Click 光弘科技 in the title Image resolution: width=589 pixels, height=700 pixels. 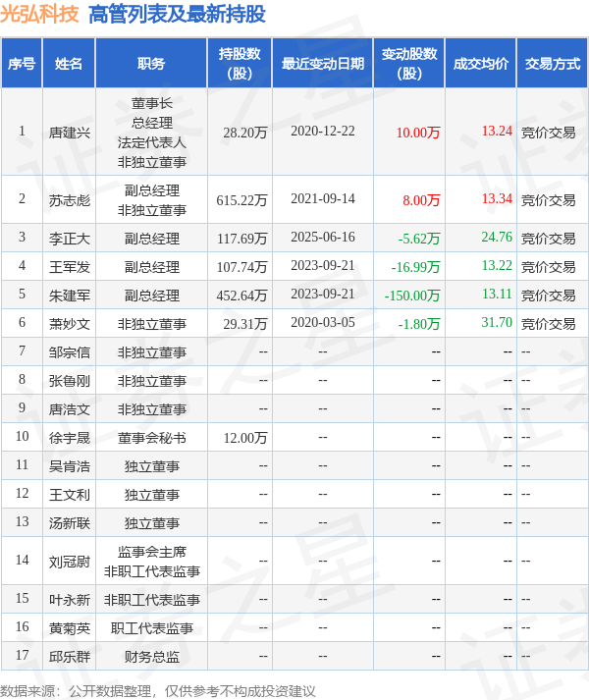click(39, 14)
